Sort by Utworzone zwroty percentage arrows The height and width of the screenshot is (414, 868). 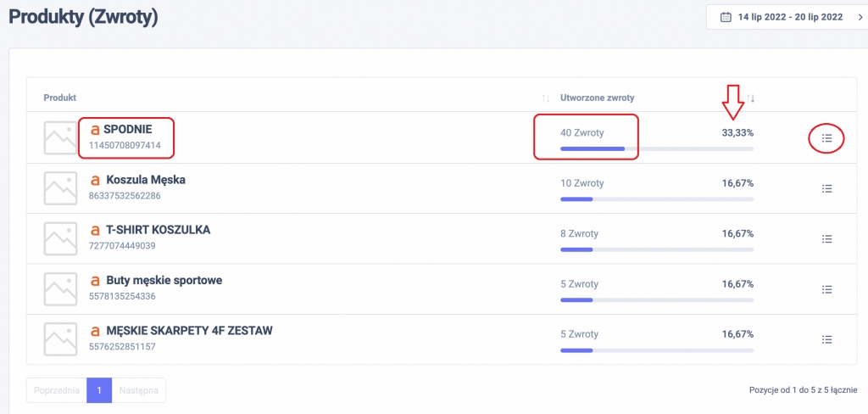click(x=750, y=98)
